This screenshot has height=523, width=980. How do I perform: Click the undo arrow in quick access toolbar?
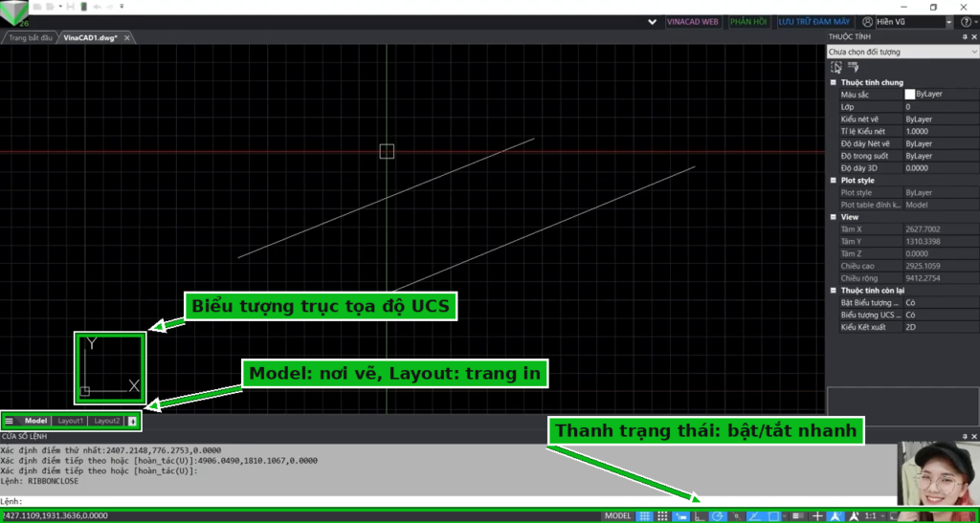point(98,7)
